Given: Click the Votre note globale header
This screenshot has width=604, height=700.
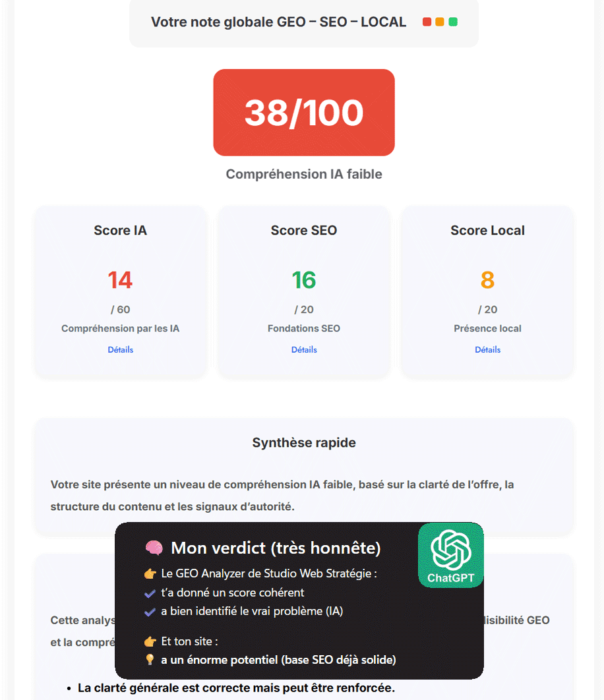Looking at the screenshot, I should point(278,22).
